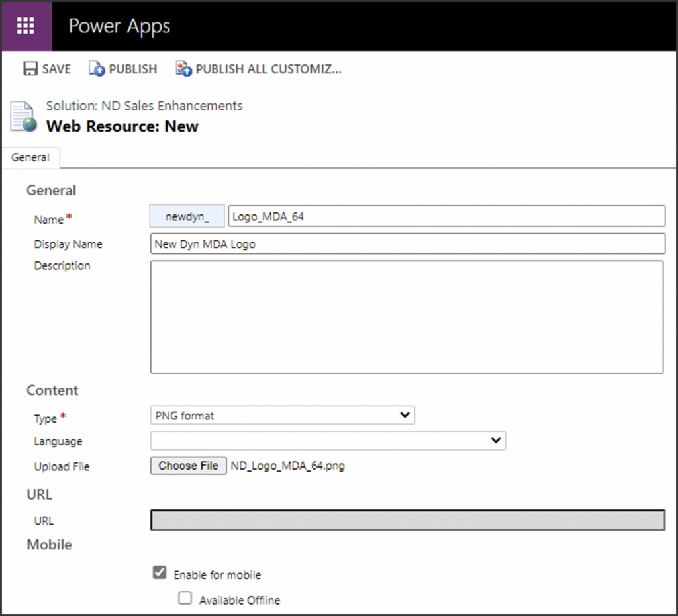
Task: Click the Save floppy disk icon
Action: coord(30,69)
